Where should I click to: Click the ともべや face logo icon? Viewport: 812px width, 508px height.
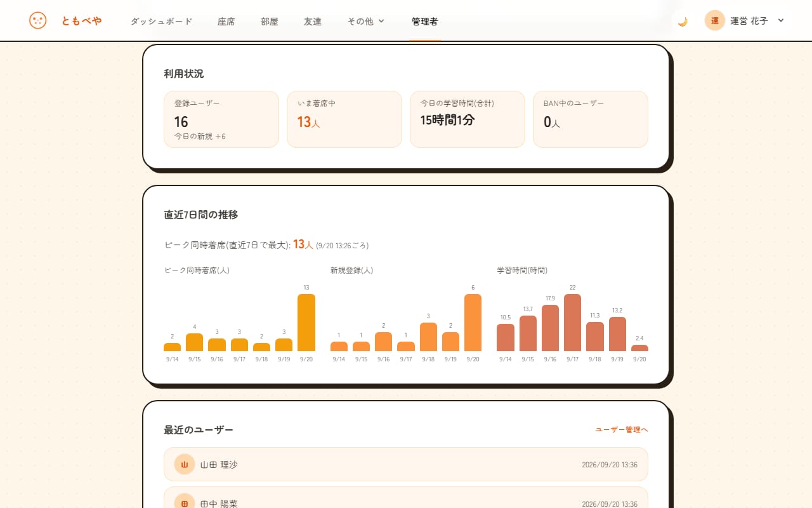38,20
